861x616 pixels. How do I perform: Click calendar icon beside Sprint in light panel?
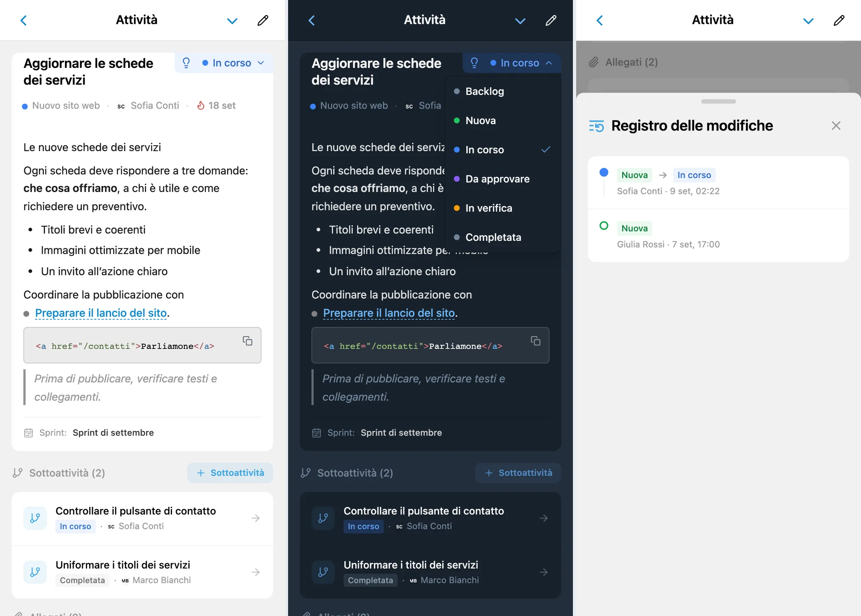(x=28, y=433)
